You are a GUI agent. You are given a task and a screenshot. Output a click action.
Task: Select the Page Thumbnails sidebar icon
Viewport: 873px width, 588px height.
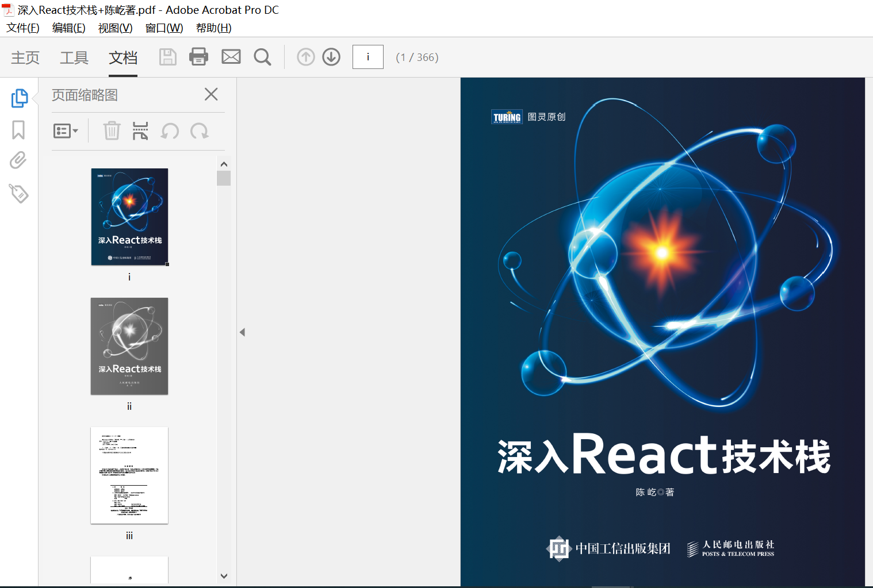[19, 98]
